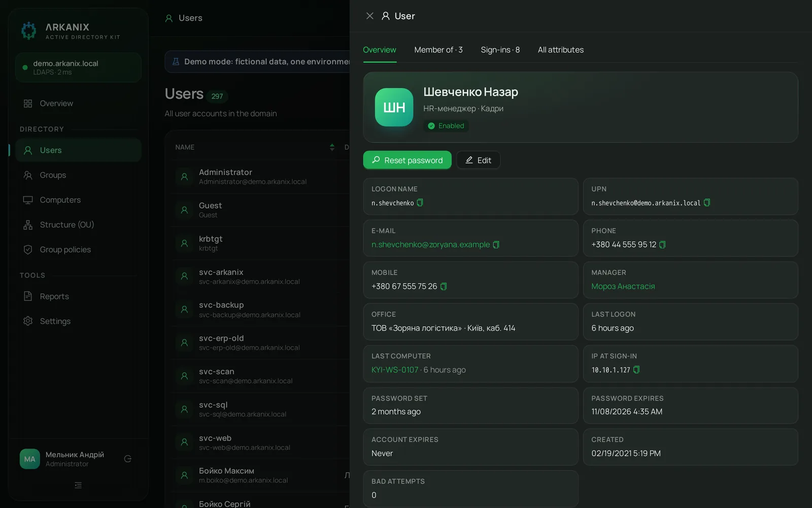Open the Member of · 3 tab
812x508 pixels.
438,50
